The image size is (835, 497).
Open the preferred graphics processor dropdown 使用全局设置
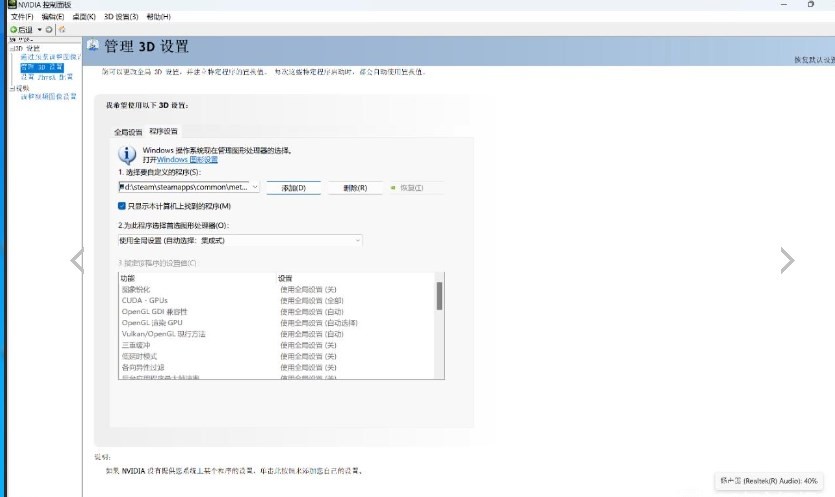pyautogui.click(x=240, y=241)
